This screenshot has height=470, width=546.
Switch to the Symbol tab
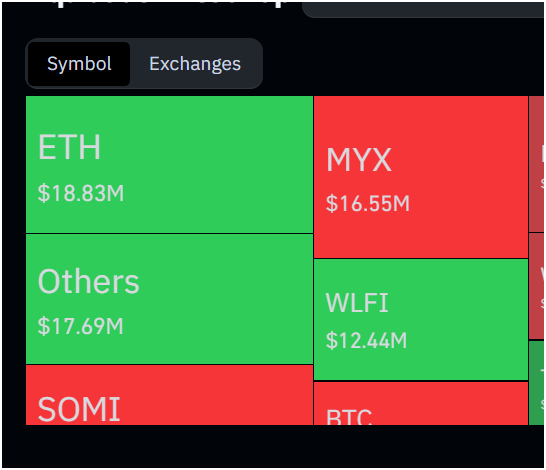(x=79, y=64)
